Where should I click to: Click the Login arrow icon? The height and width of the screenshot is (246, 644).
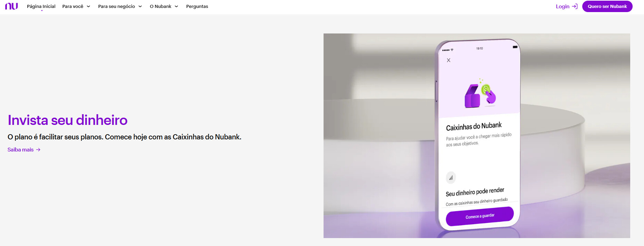coord(575,6)
